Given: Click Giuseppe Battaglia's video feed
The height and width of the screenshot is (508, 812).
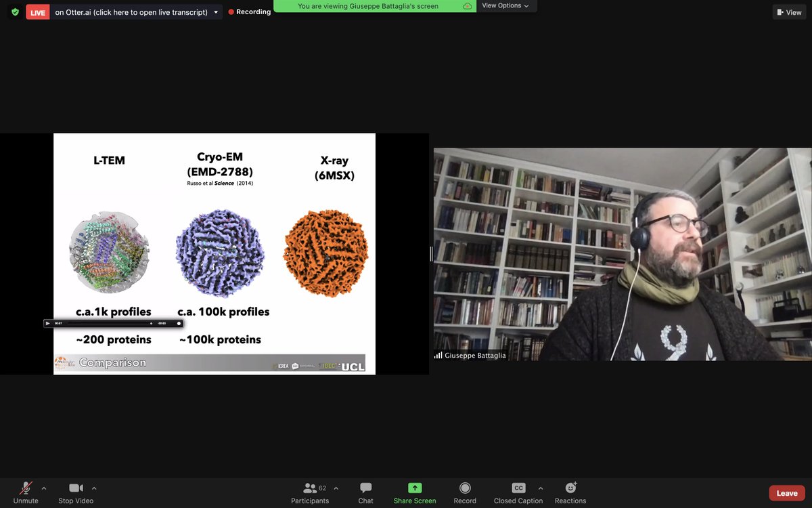Looking at the screenshot, I should point(623,254).
